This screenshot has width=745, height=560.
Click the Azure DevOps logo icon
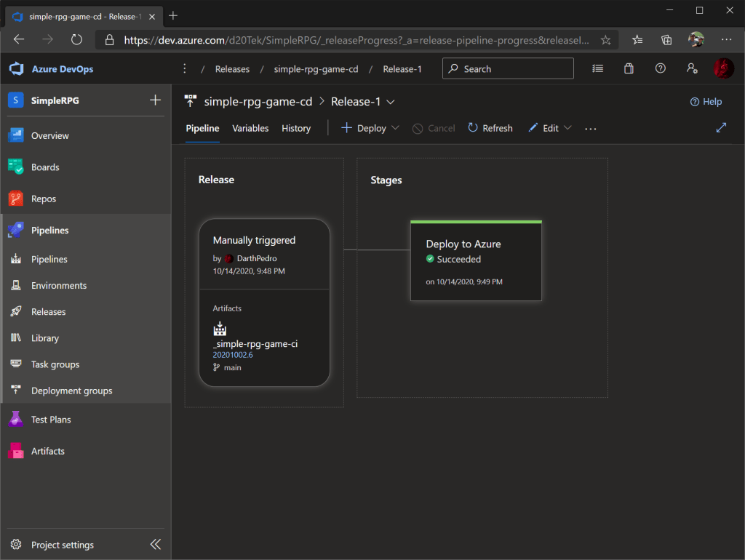(16, 69)
